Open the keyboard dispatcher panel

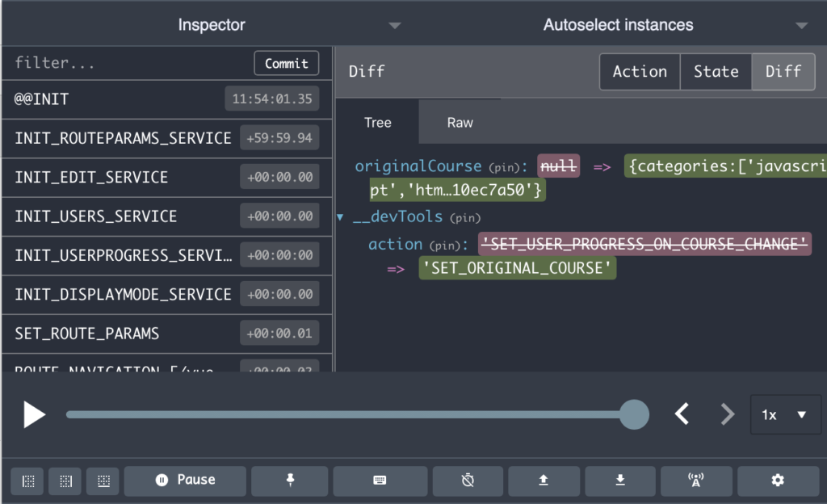tap(380, 481)
